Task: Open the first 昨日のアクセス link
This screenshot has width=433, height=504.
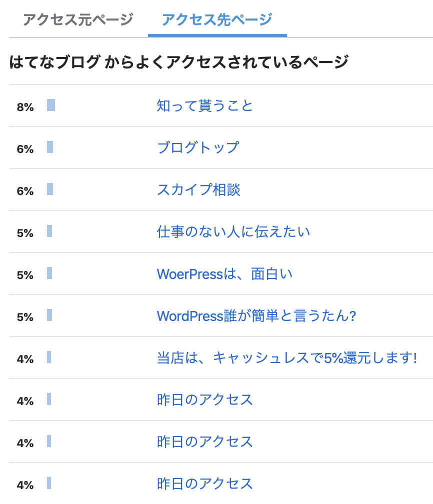Action: [205, 400]
